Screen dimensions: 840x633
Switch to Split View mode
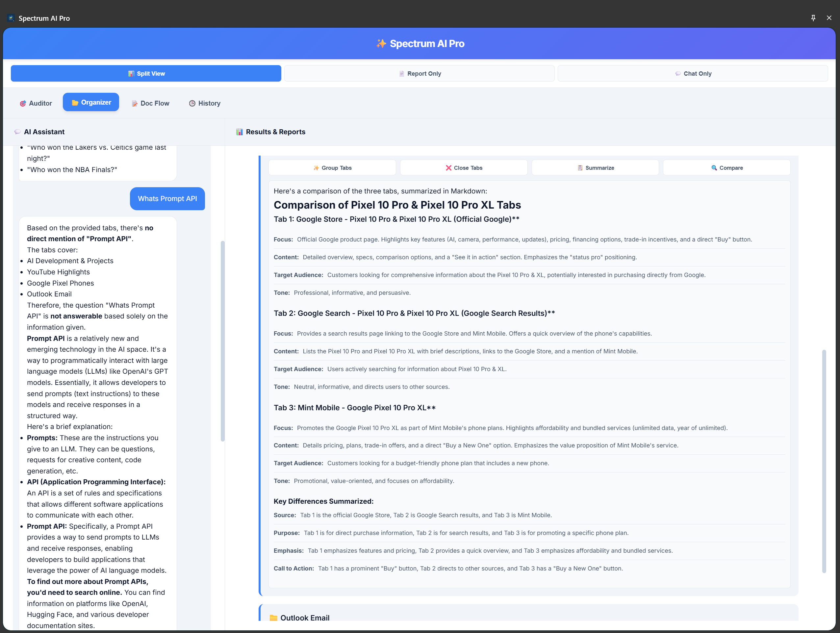point(146,73)
